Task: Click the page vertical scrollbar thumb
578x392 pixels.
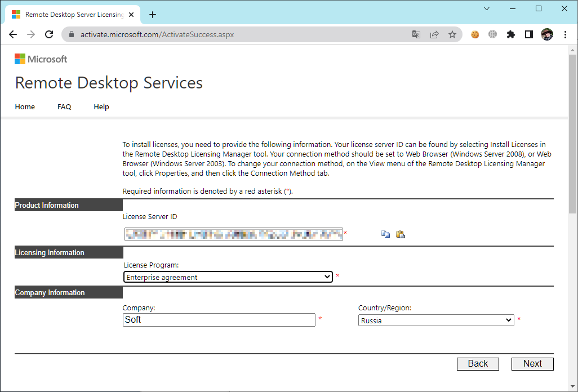Action: (572, 133)
